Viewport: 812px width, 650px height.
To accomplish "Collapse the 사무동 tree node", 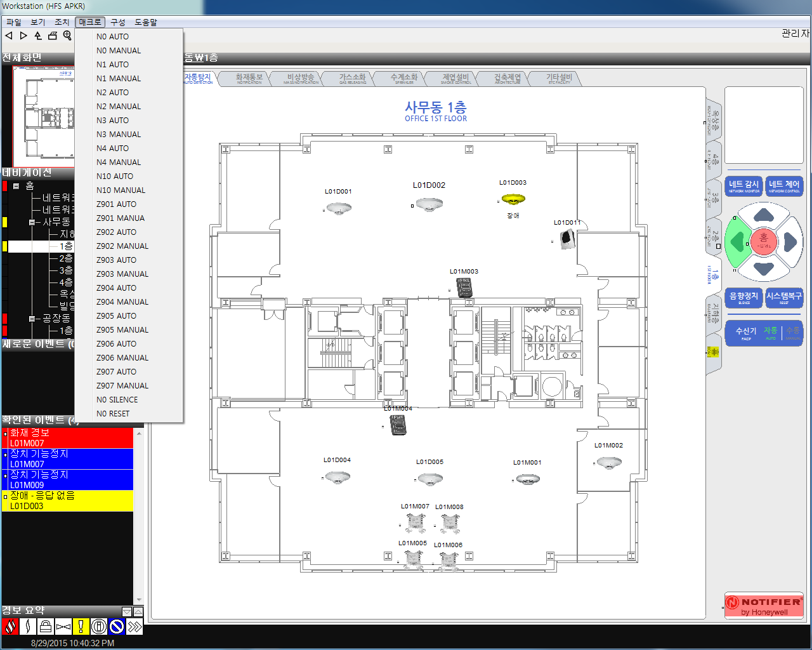I will pos(32,222).
